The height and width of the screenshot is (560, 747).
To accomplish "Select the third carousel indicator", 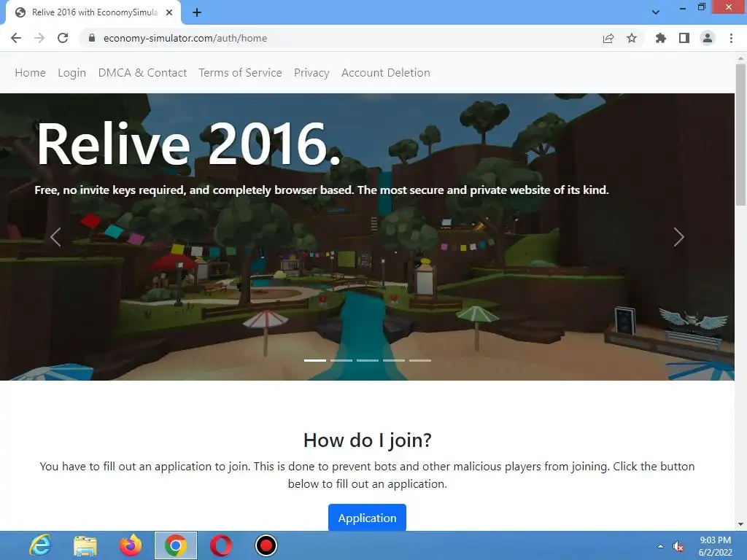I will (368, 360).
